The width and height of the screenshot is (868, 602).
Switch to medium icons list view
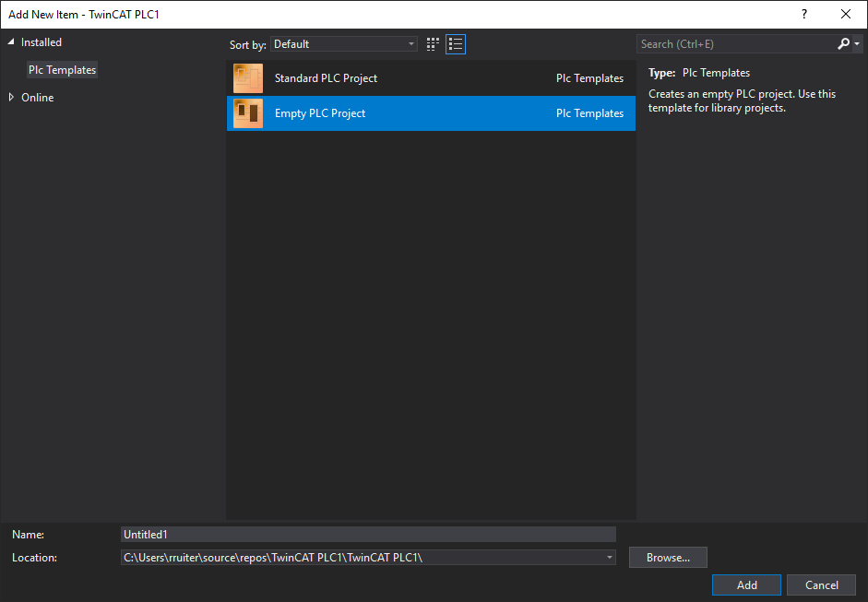(x=456, y=44)
